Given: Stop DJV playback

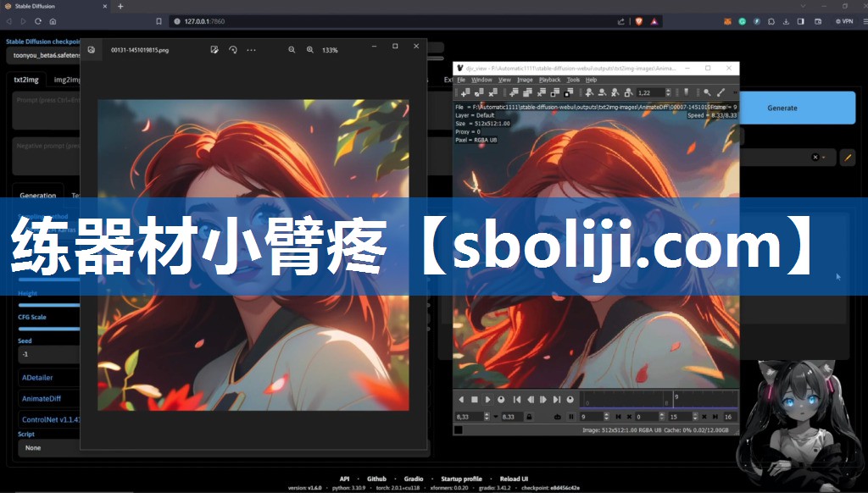Looking at the screenshot, I should click(475, 399).
